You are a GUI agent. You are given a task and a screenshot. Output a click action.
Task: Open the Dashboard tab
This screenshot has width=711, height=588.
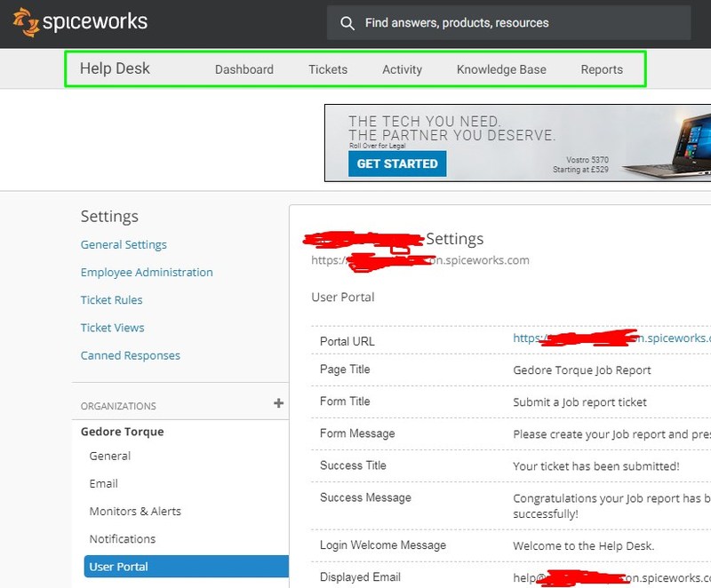click(x=244, y=68)
